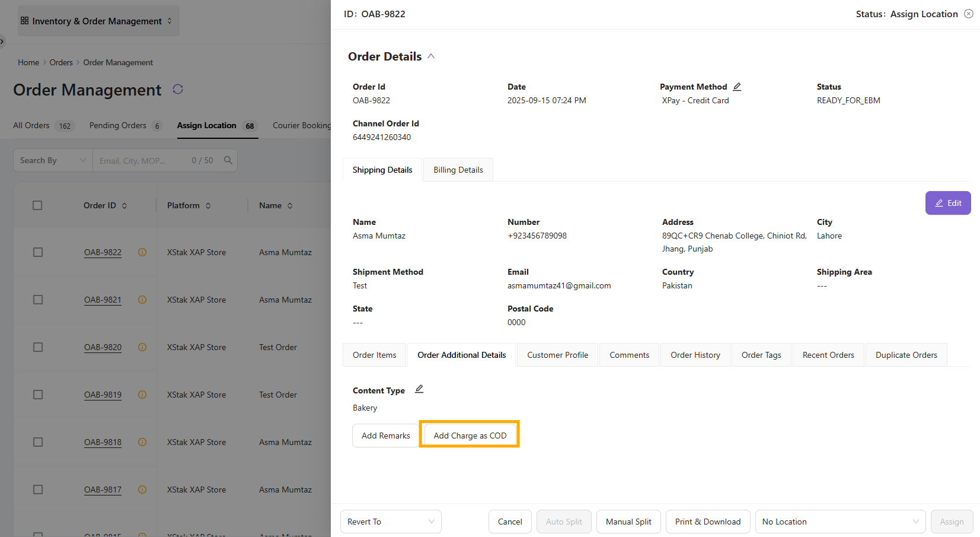This screenshot has width=980, height=537.
Task: Toggle the select-all orders checkbox
Action: pyautogui.click(x=37, y=205)
